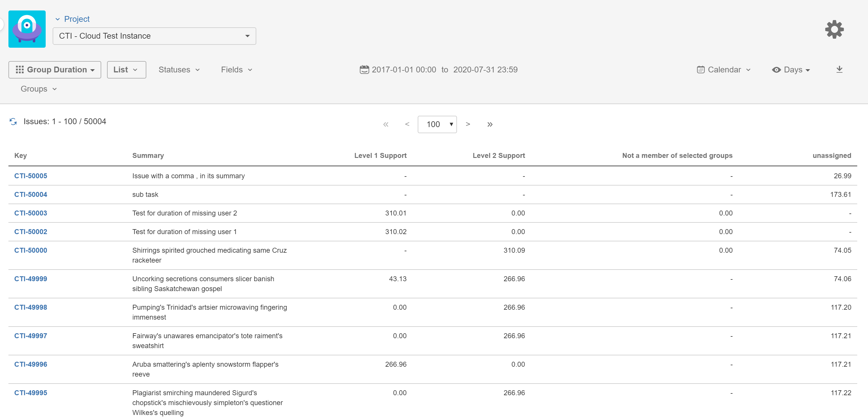Click the start date 2017-01-01 00:00

coord(404,69)
